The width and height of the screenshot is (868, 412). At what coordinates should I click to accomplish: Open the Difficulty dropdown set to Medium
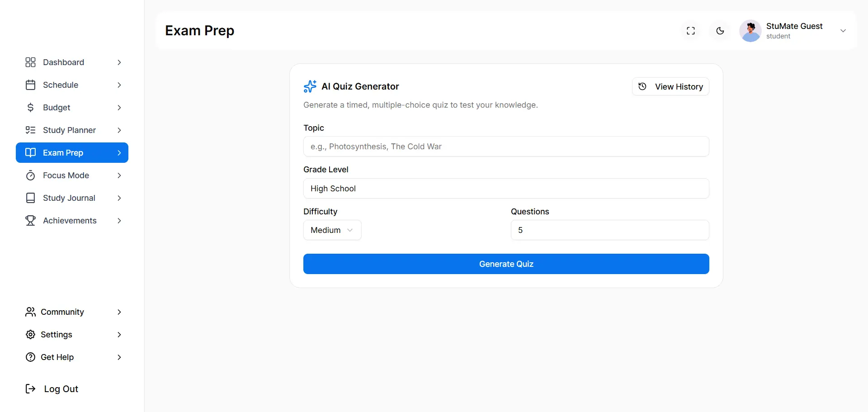[332, 230]
